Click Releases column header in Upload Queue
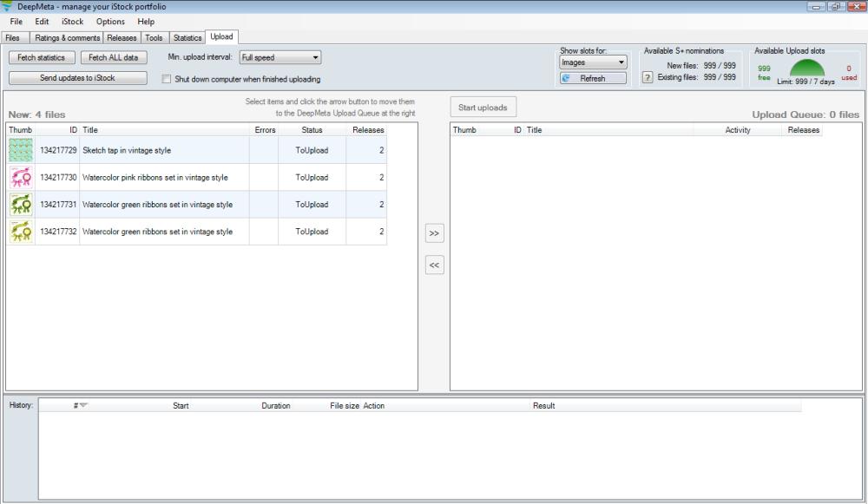 [x=803, y=130]
